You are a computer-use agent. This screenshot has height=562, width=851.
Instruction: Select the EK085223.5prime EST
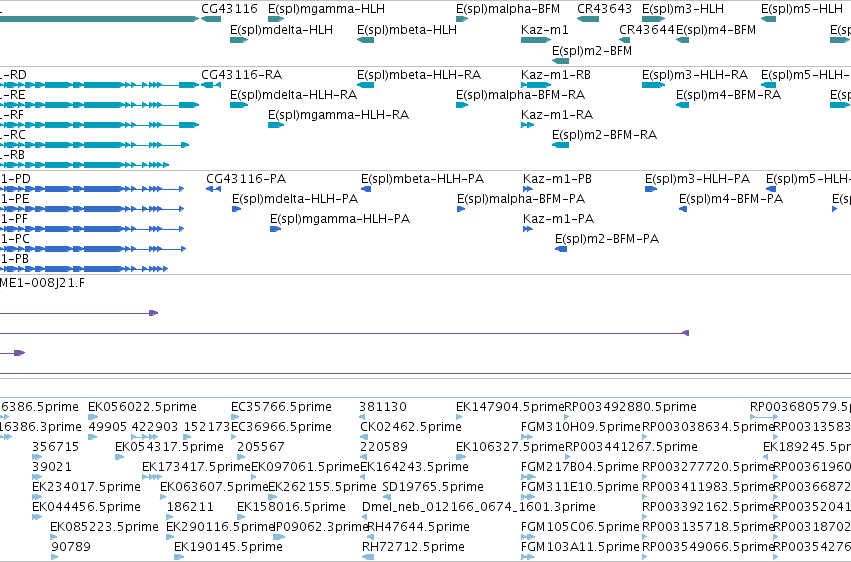pyautogui.click(x=54, y=537)
